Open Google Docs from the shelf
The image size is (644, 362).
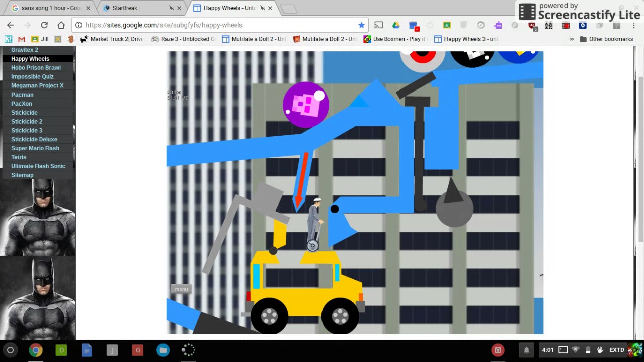pos(87,350)
